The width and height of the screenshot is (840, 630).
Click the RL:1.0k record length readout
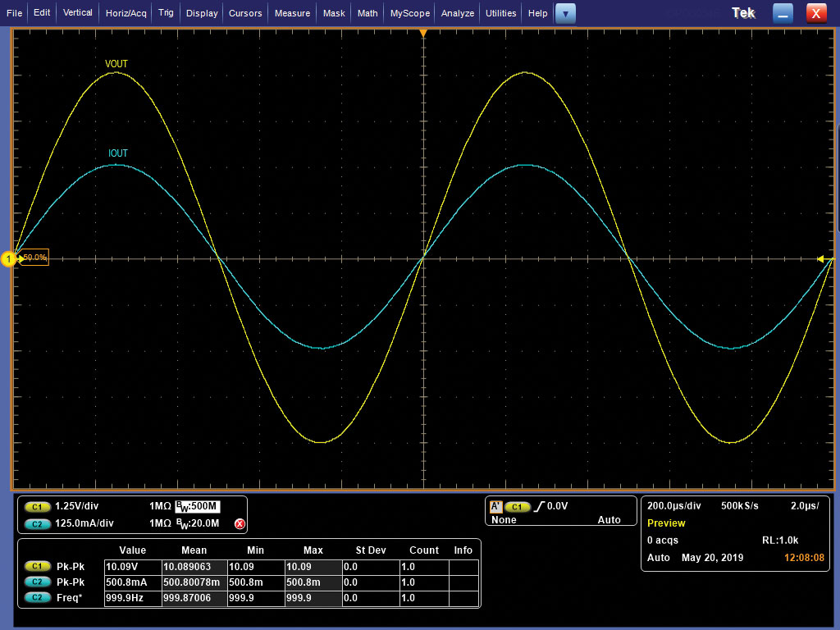pyautogui.click(x=780, y=540)
